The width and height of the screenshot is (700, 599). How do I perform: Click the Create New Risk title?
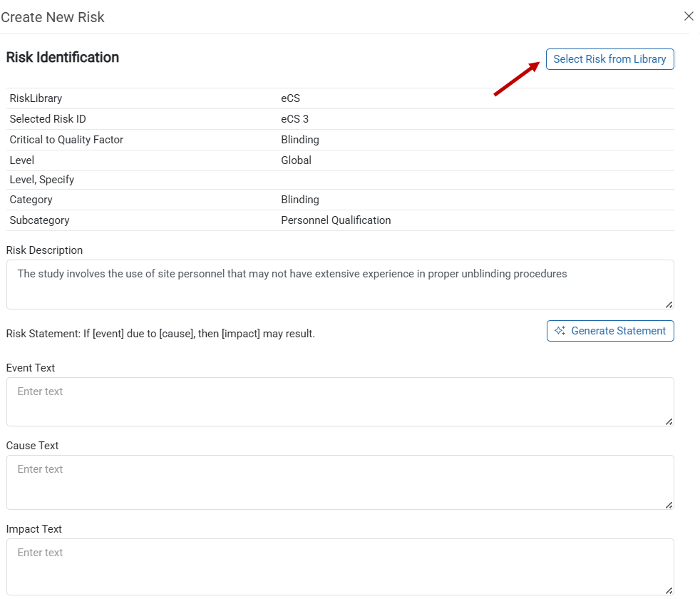coord(52,17)
